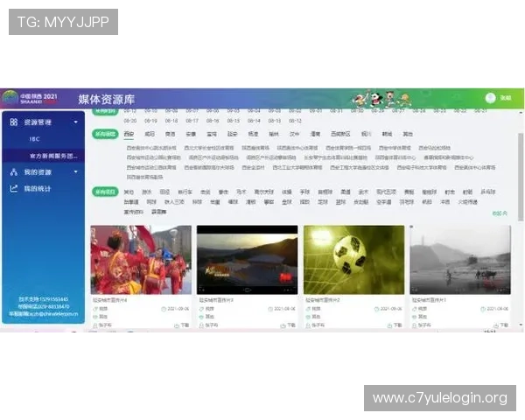The width and height of the screenshot is (525, 420).
Task: Click the clock icon on 延安城市宣传片1 card
Action: [x=483, y=309]
